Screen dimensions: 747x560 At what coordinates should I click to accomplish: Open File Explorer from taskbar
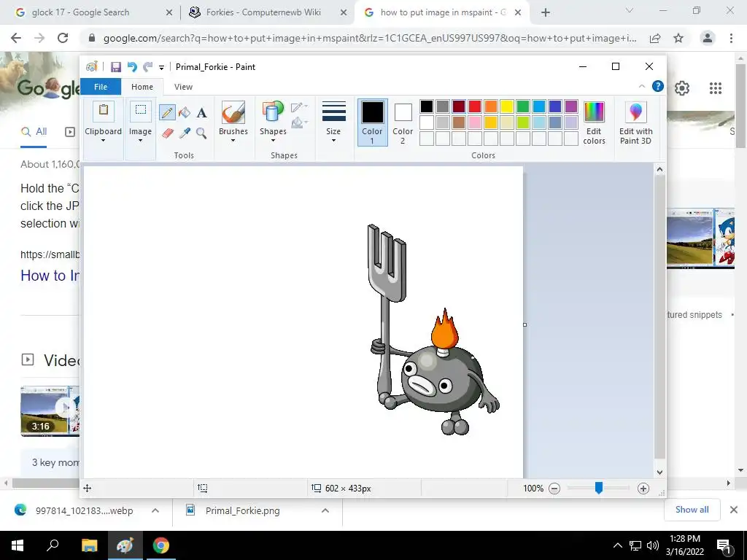(x=89, y=545)
